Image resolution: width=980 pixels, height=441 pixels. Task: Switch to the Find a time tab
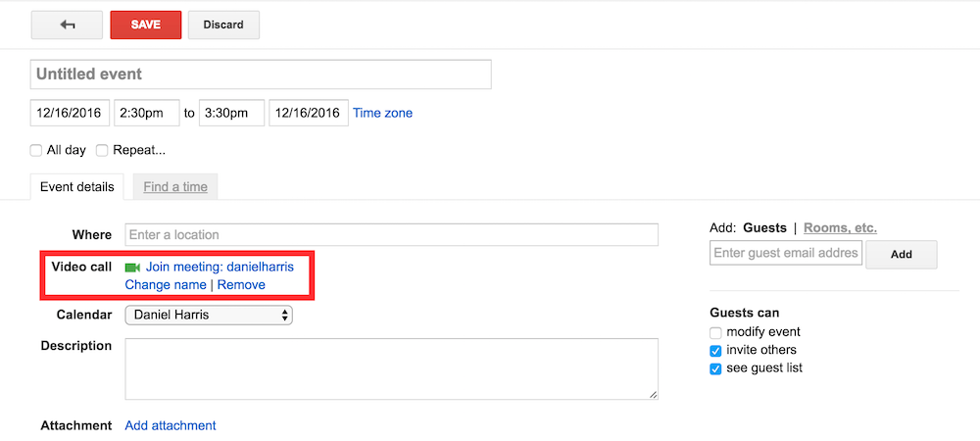pyautogui.click(x=175, y=187)
